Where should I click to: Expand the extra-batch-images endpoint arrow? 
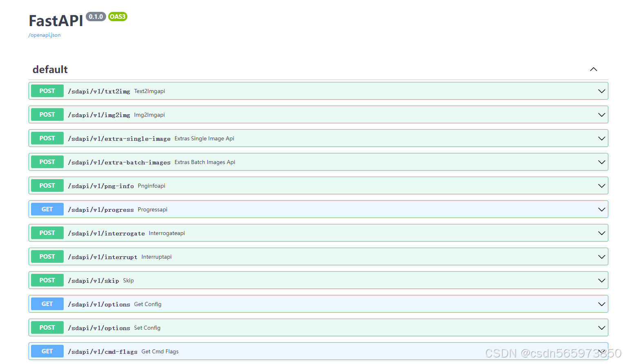pos(601,162)
